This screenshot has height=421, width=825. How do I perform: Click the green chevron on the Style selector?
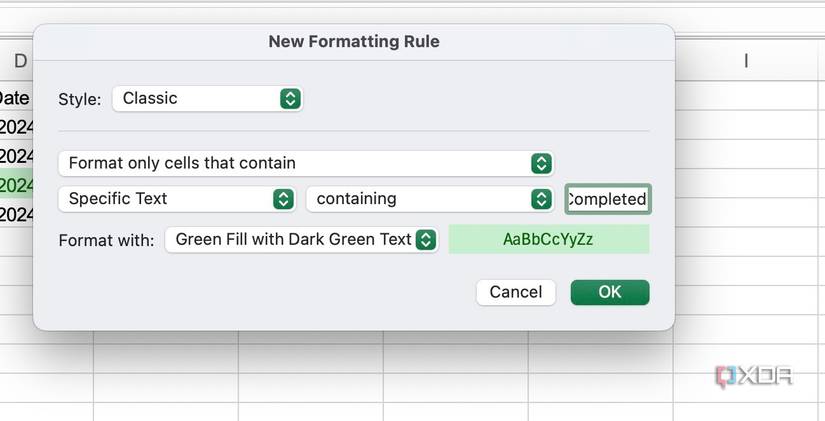[290, 98]
